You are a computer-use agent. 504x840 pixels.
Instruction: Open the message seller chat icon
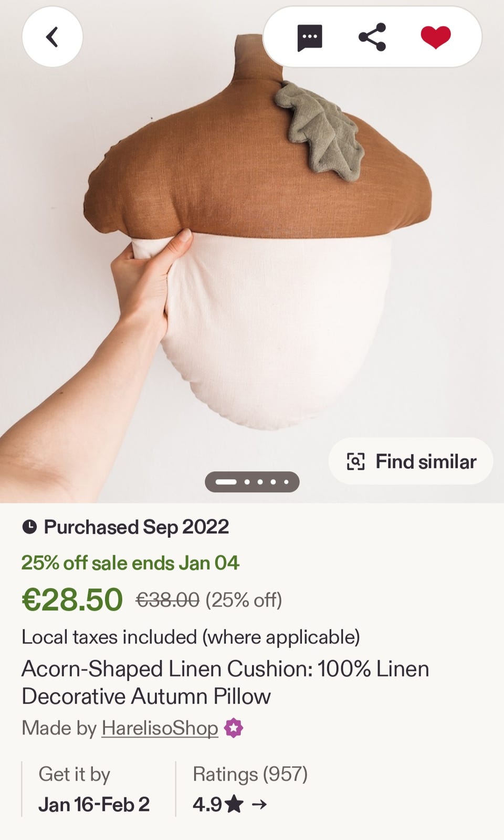[x=309, y=38]
